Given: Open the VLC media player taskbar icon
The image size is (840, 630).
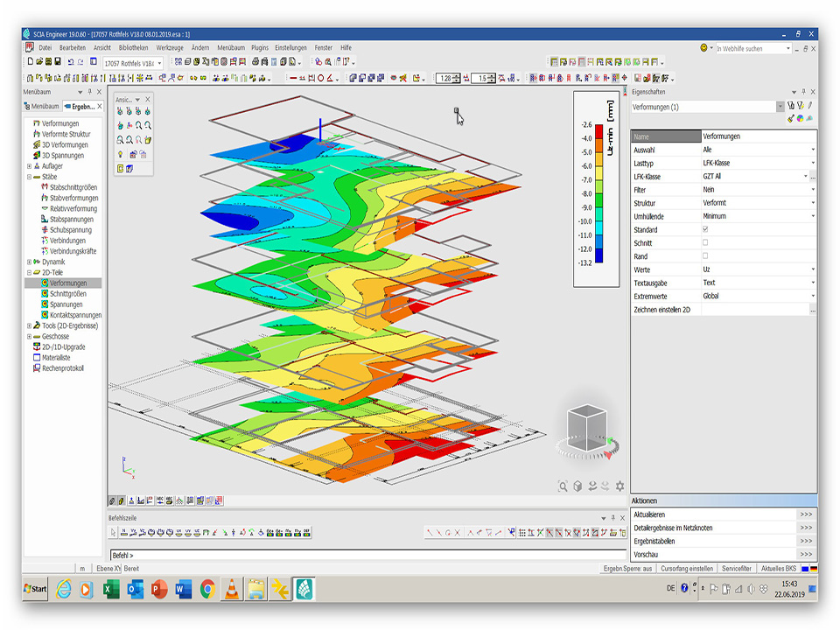Looking at the screenshot, I should pyautogui.click(x=232, y=589).
